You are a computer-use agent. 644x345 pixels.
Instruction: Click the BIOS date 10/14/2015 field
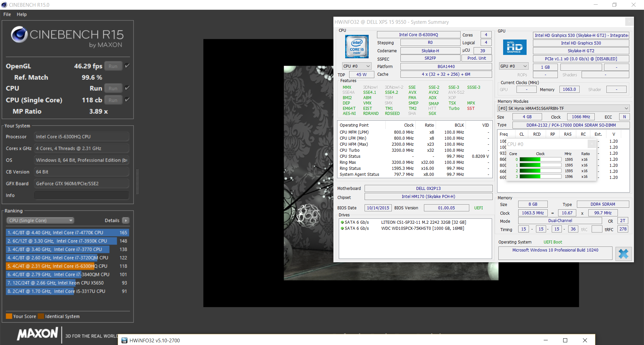(378, 208)
